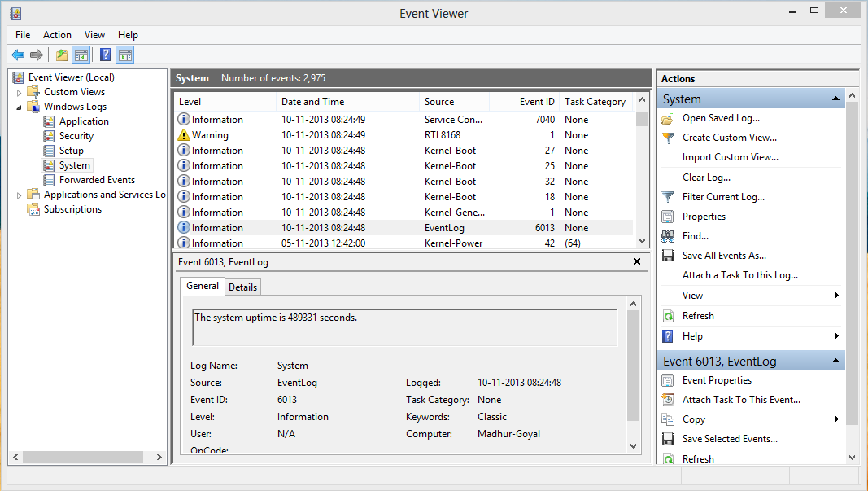
Task: Click Import Custom View... action
Action: click(731, 157)
